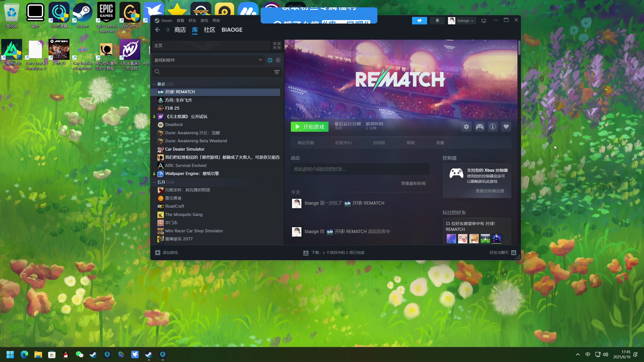Viewport: 644px width, 362px height.
Task: Click the green 开始游戏 button
Action: pos(310,127)
